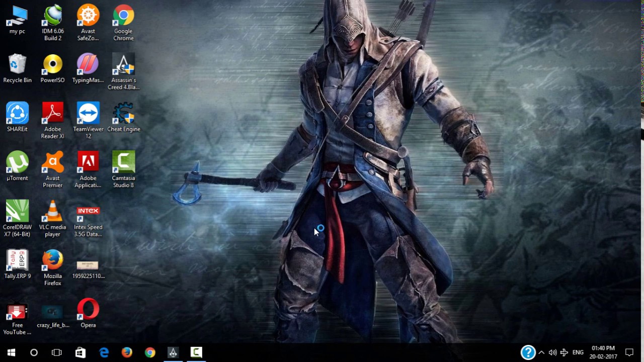Open the Action Center notifications icon

[629, 352]
